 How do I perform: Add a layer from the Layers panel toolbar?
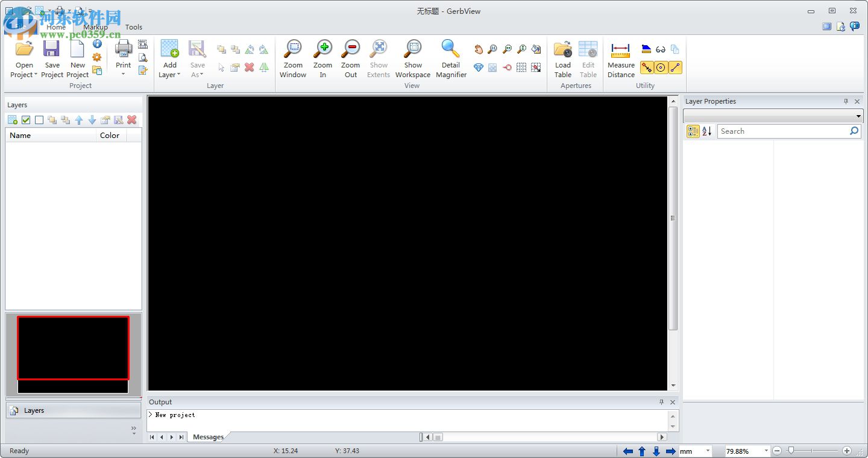tap(13, 120)
